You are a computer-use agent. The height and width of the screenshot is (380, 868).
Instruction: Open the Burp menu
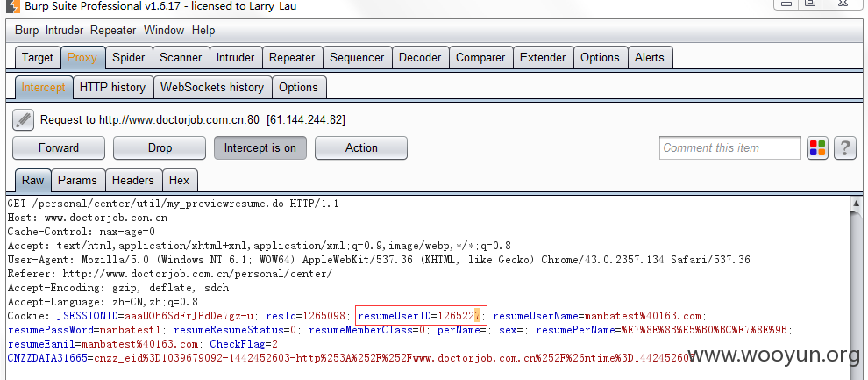tap(26, 31)
